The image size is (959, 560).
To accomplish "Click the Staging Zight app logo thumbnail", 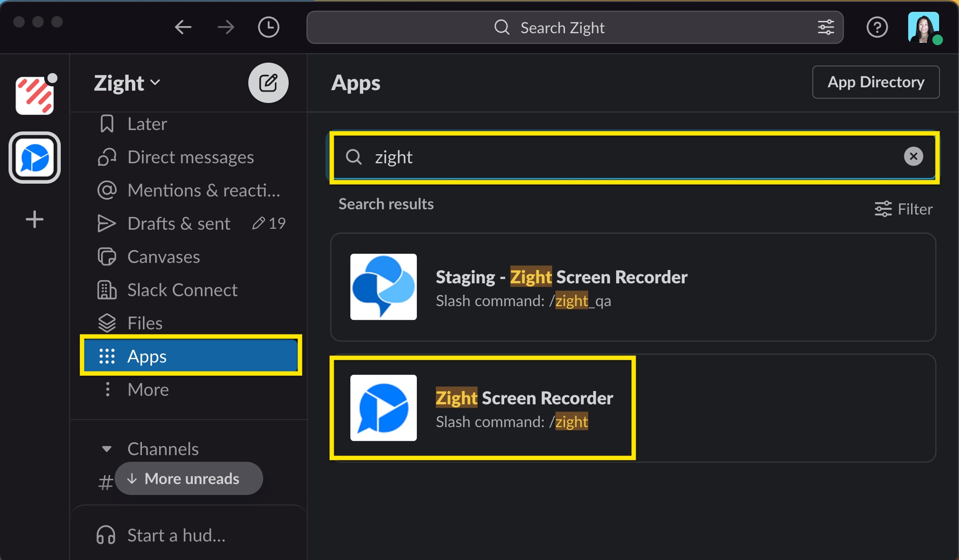I will (384, 287).
